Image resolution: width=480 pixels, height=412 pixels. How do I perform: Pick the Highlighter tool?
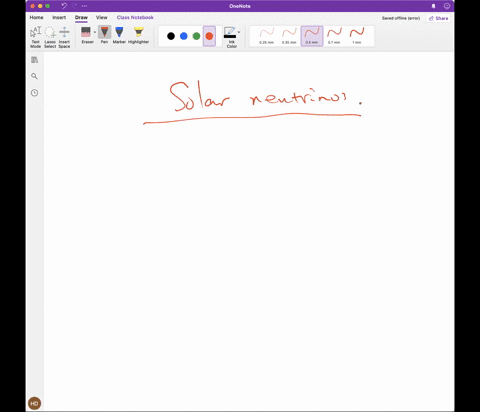[x=138, y=35]
